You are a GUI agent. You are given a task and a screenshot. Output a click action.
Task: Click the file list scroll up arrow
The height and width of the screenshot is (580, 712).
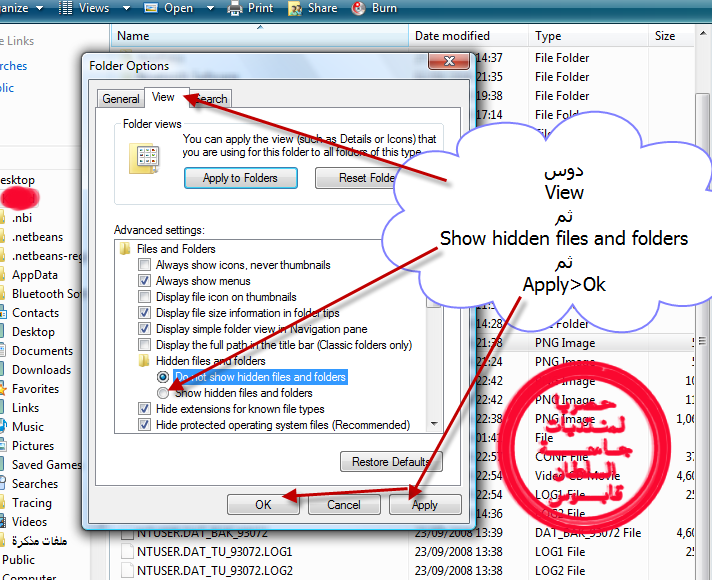point(703,34)
